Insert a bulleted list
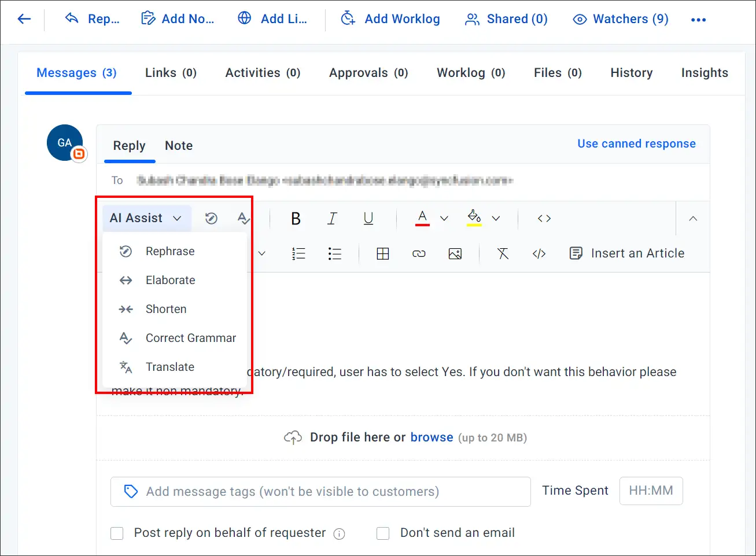 (335, 253)
